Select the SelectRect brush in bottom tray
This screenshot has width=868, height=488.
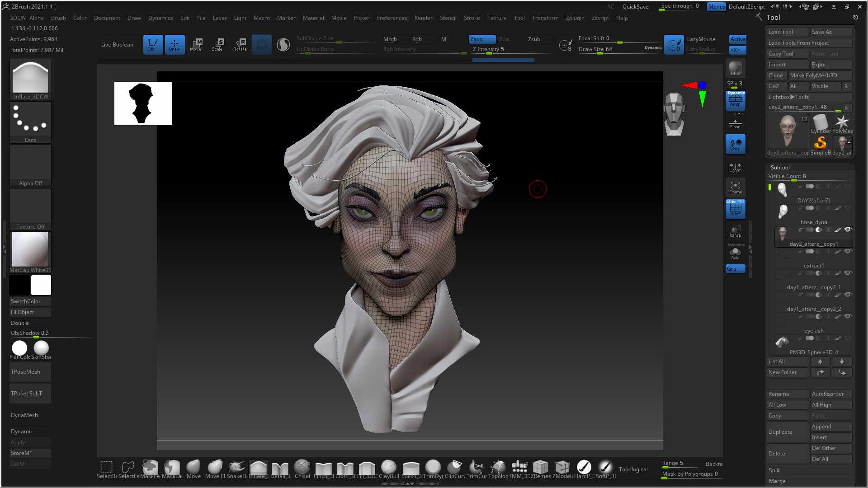[x=106, y=466]
